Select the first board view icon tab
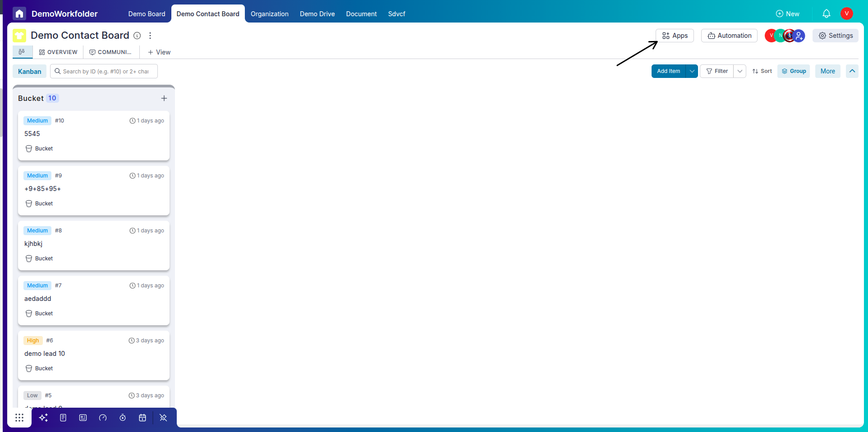 22,52
